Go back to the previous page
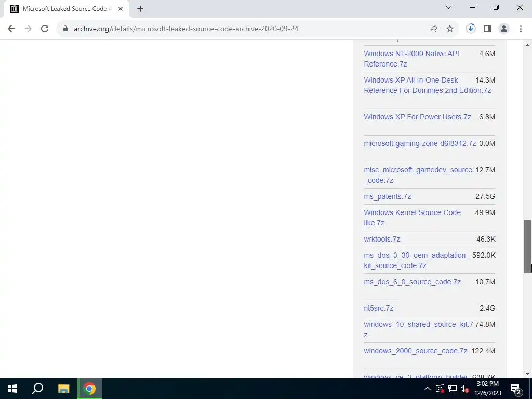This screenshot has height=399, width=532. pos(11,29)
